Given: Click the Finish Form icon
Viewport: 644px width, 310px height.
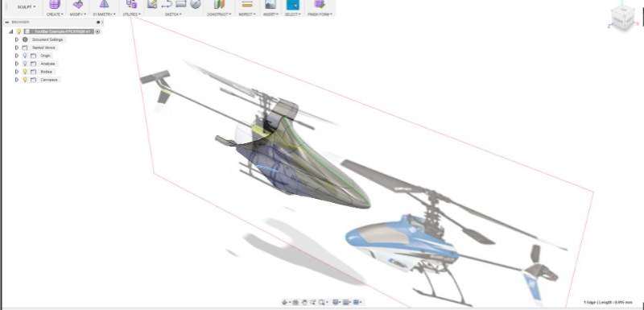Looking at the screenshot, I should pyautogui.click(x=320, y=4).
